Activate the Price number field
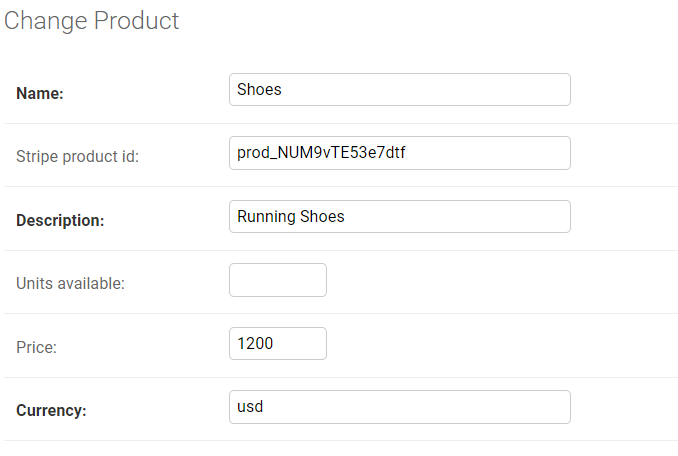 pos(278,344)
